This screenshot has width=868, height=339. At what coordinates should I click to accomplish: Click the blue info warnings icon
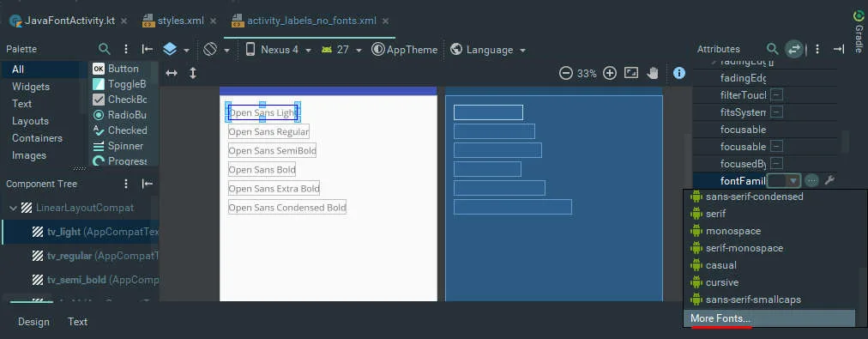click(x=679, y=73)
